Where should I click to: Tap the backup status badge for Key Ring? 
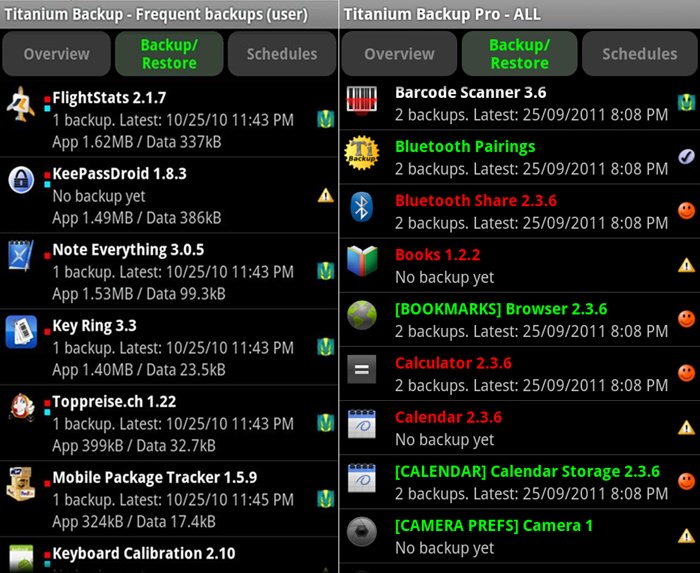(326, 347)
